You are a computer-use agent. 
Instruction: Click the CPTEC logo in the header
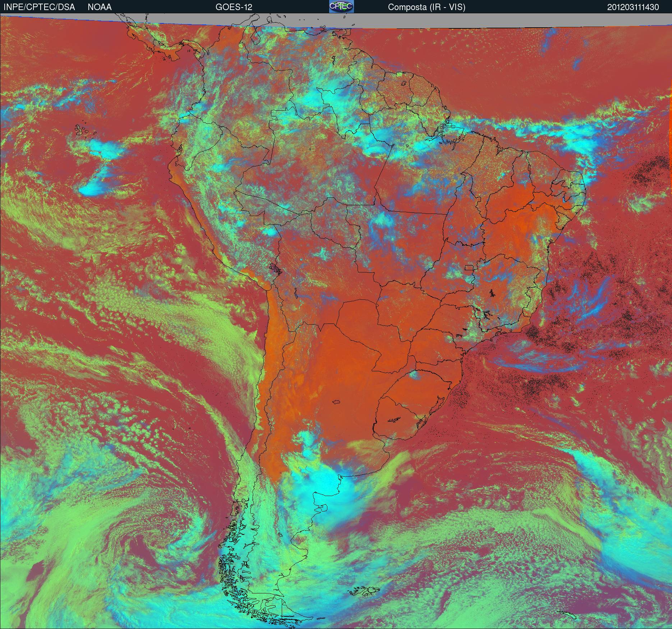click(341, 6)
